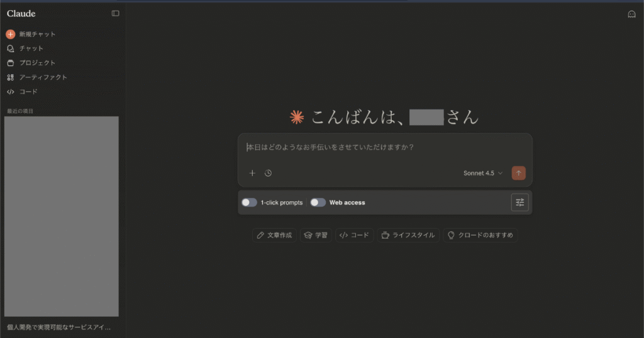Enable the 1-click prompts toggle
Image resolution: width=644 pixels, height=338 pixels.
(249, 202)
